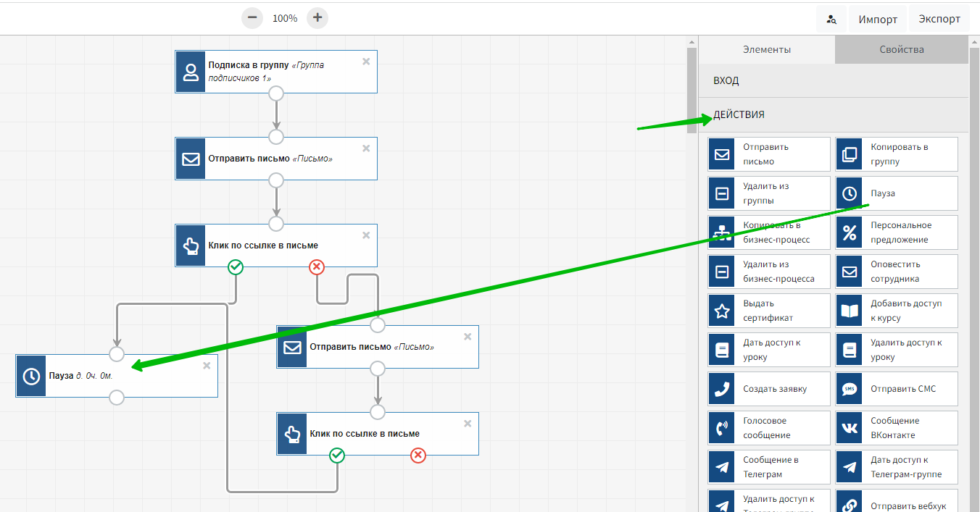The image size is (980, 512).
Task: Zoom out with the minus button
Action: (x=252, y=18)
